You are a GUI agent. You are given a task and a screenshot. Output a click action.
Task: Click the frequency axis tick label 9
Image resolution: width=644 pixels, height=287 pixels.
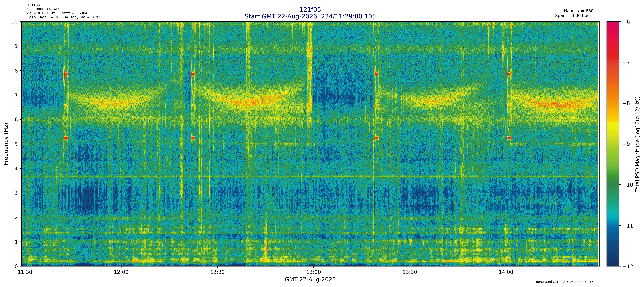(16, 46)
